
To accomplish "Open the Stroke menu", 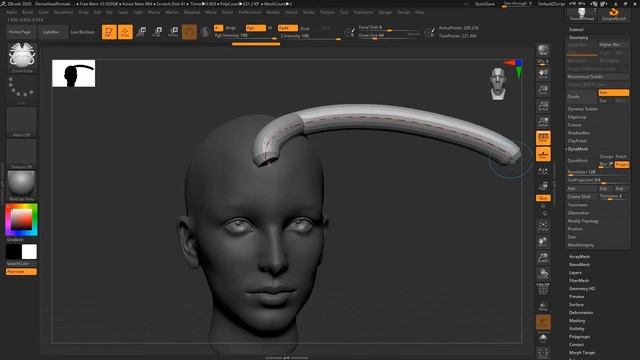I will [x=309, y=12].
